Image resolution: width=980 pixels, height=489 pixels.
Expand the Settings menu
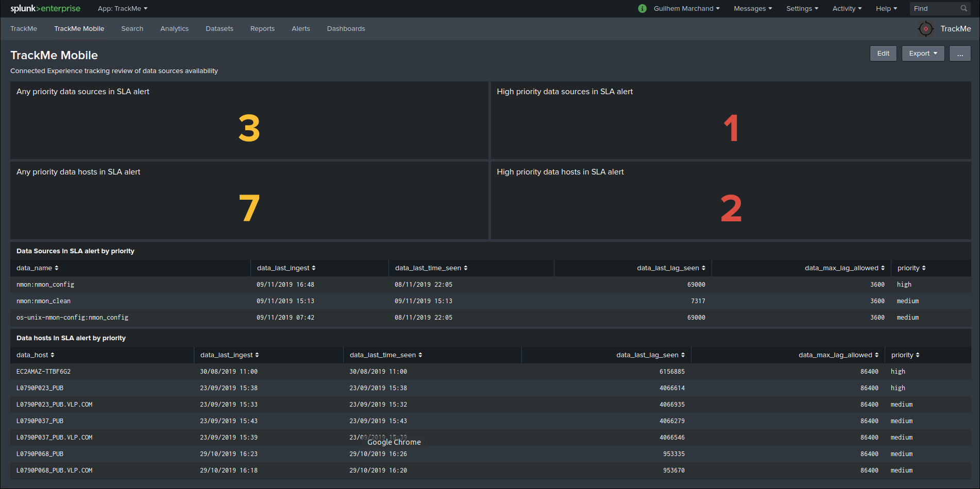pos(802,9)
